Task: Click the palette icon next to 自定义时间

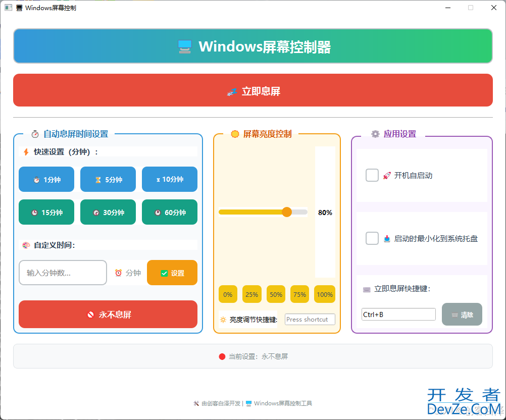Action: (26, 245)
